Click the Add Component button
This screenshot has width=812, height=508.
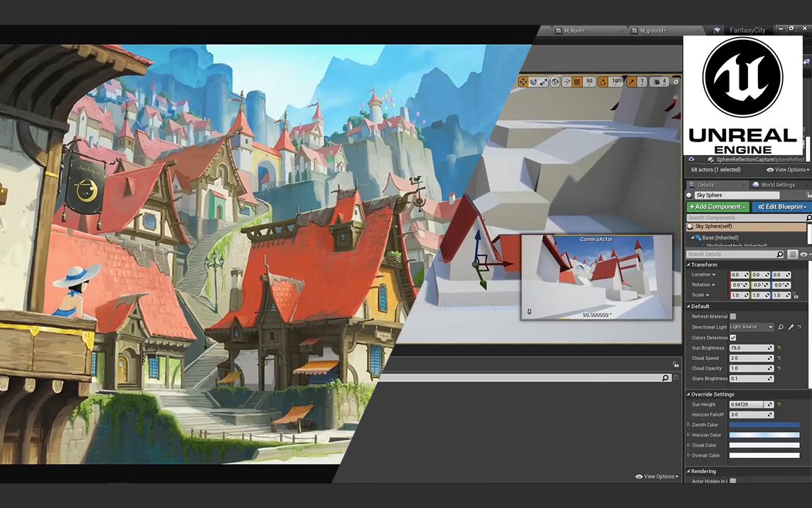tap(717, 206)
